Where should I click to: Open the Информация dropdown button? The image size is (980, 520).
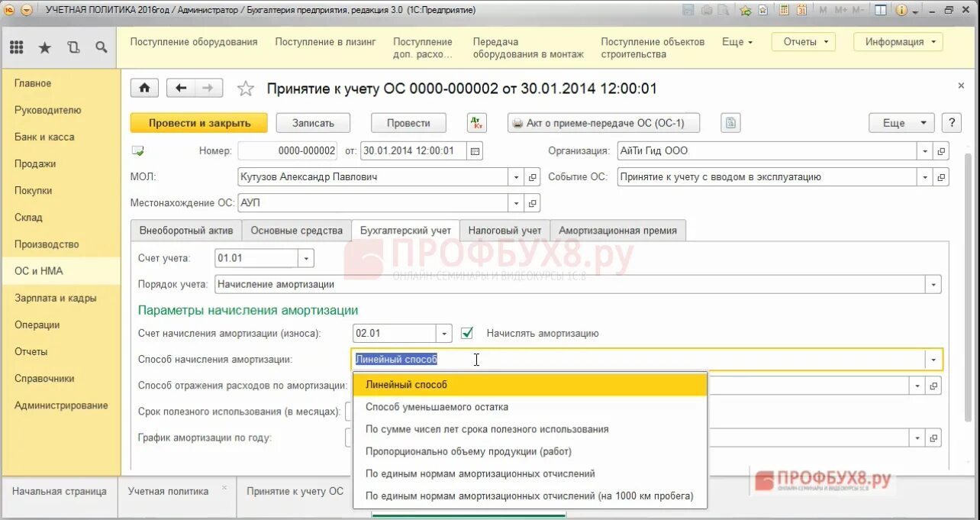pos(898,42)
